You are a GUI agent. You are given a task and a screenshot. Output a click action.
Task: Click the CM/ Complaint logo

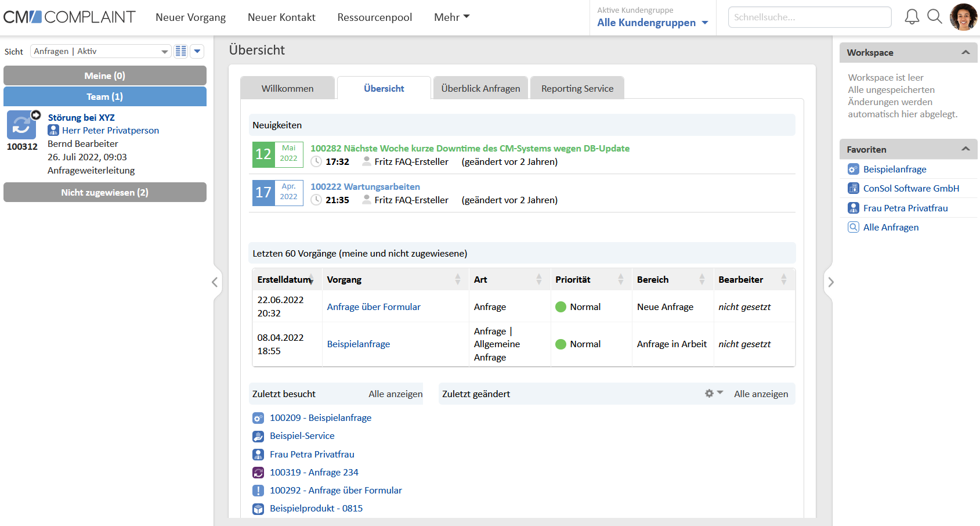(x=69, y=17)
